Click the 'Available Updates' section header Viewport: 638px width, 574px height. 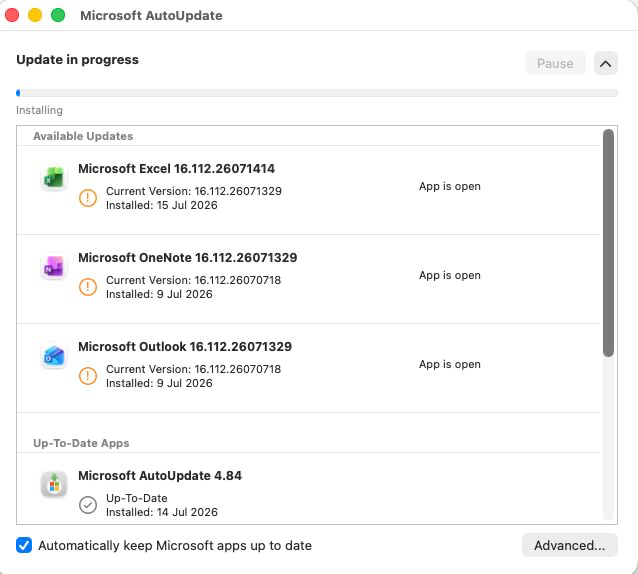83,136
